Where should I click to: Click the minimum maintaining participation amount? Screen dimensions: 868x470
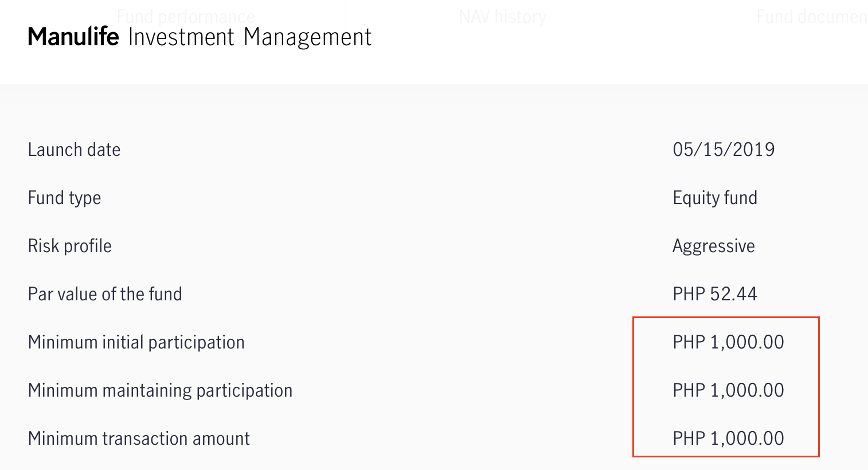[728, 390]
